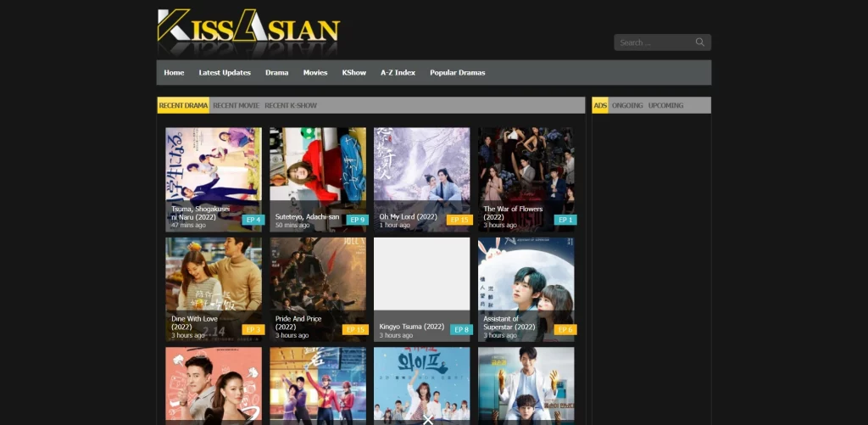
Task: Open the poster with colorful dancing characters
Action: point(318,386)
